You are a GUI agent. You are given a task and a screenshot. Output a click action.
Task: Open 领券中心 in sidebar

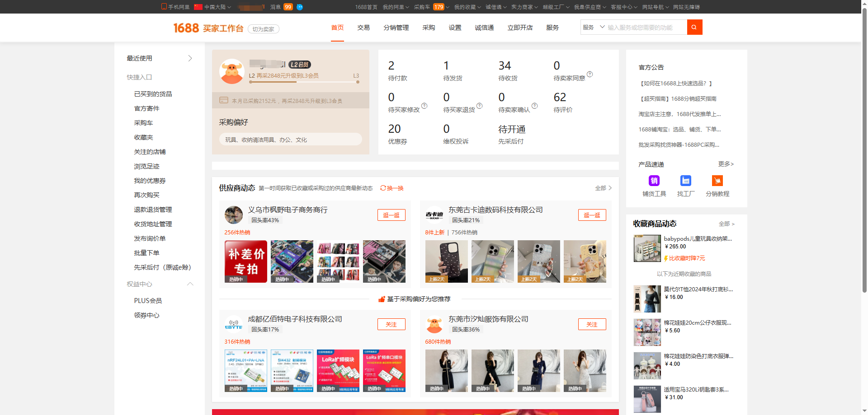point(146,315)
